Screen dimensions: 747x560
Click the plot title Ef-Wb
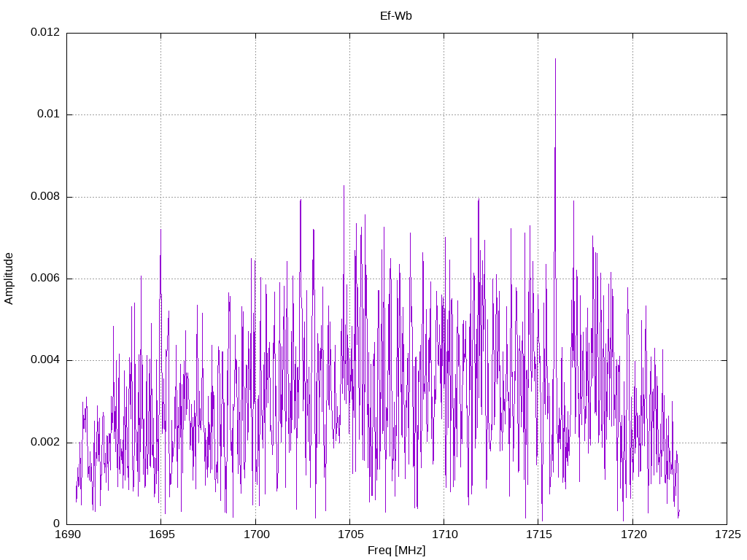pyautogui.click(x=396, y=16)
